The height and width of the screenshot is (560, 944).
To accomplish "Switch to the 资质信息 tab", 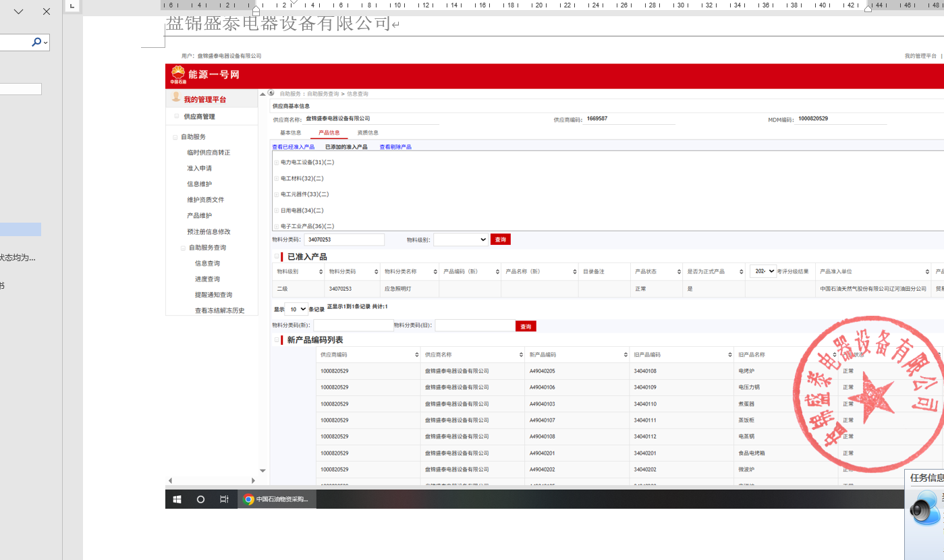I will [368, 133].
